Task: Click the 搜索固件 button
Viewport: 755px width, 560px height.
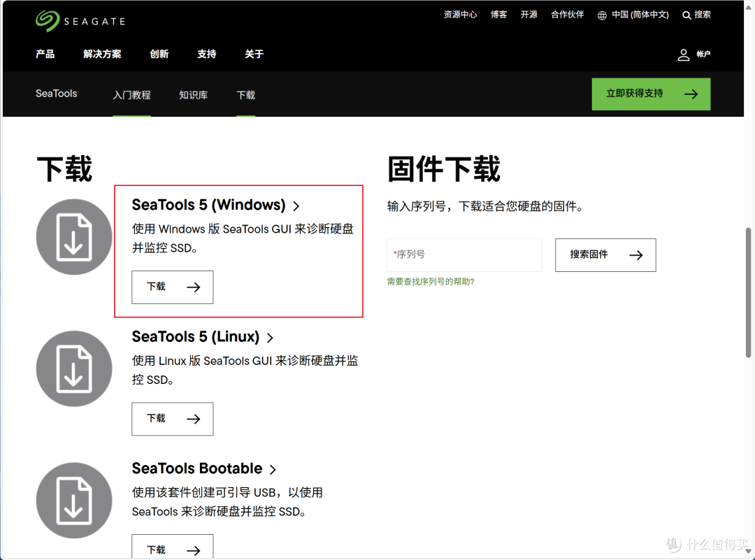Action: (x=605, y=255)
